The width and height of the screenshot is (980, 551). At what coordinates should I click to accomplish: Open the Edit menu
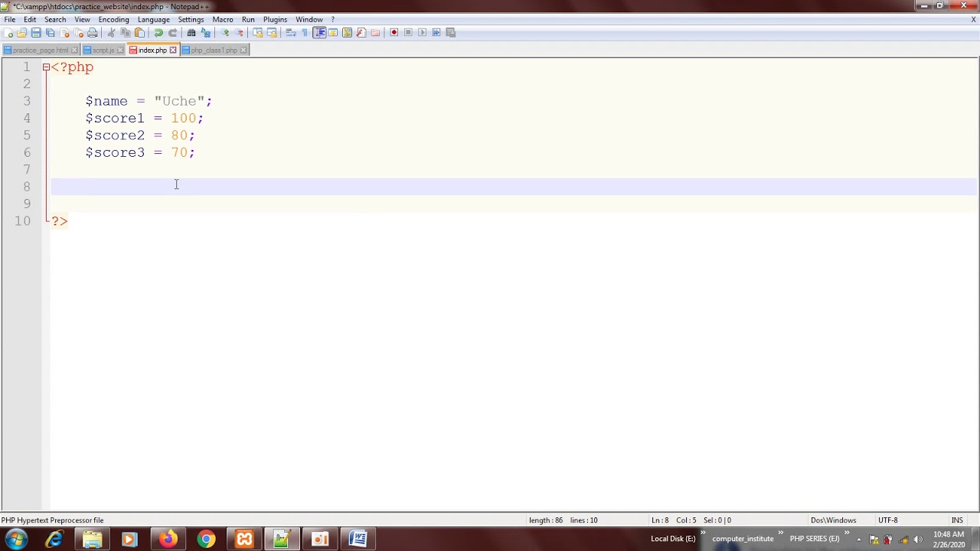point(30,19)
